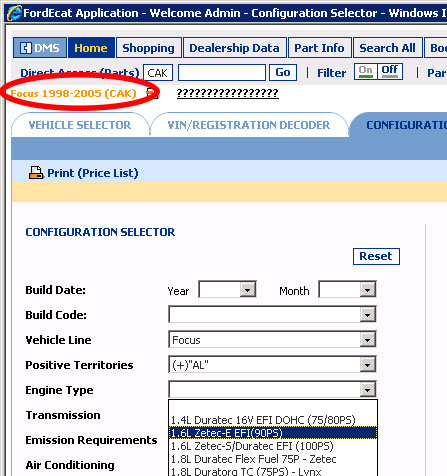Click the printer icon beside Print (Price List)

coord(36,173)
